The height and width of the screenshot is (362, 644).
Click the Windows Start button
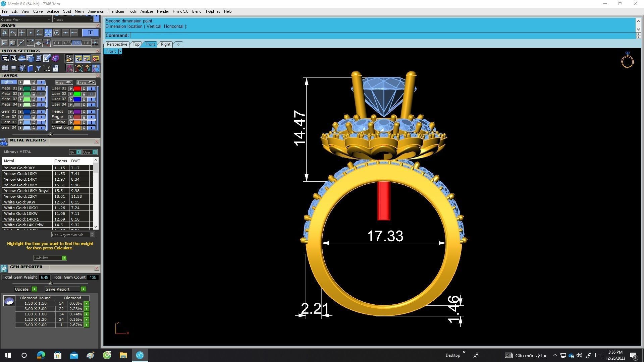tap(8, 355)
